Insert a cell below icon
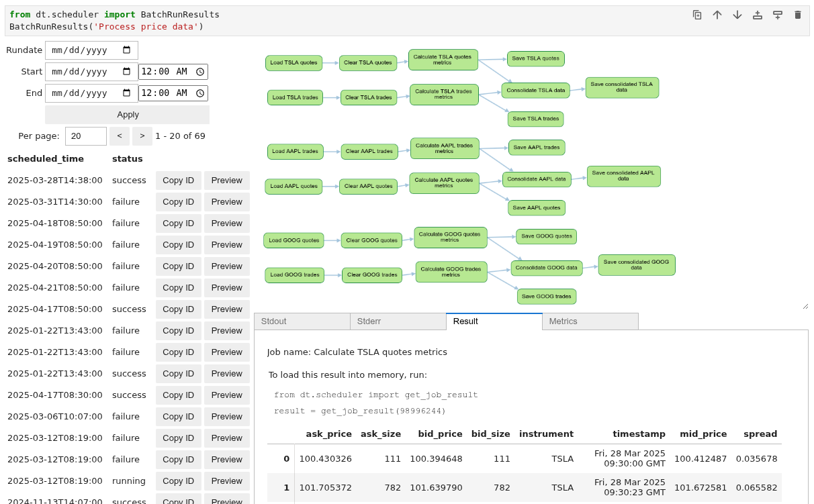This screenshot has width=814, height=504. point(778,15)
